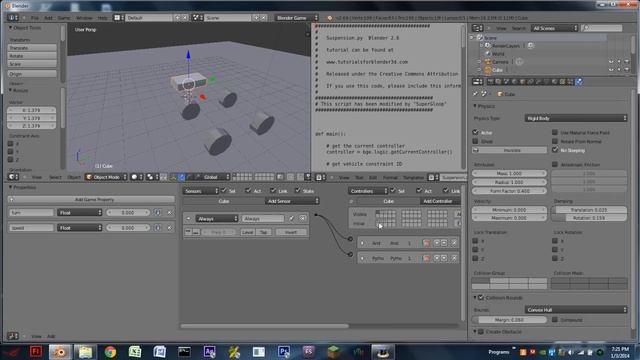Toggle sensors Link checkbox

point(273,191)
